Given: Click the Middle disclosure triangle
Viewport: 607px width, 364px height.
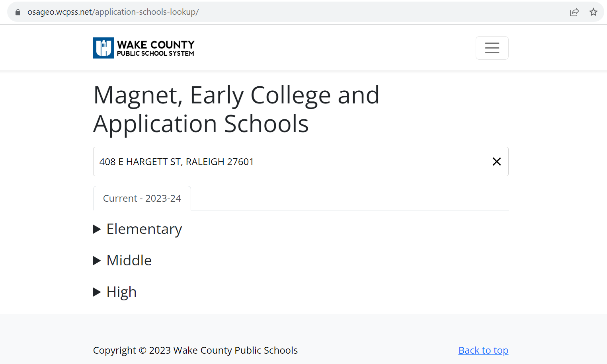Looking at the screenshot, I should point(97,261).
